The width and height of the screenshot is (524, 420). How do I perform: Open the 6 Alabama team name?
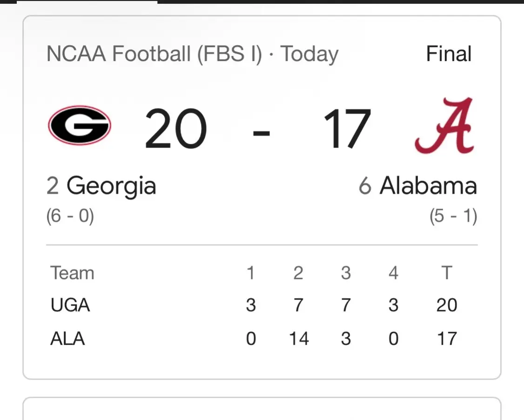point(418,186)
